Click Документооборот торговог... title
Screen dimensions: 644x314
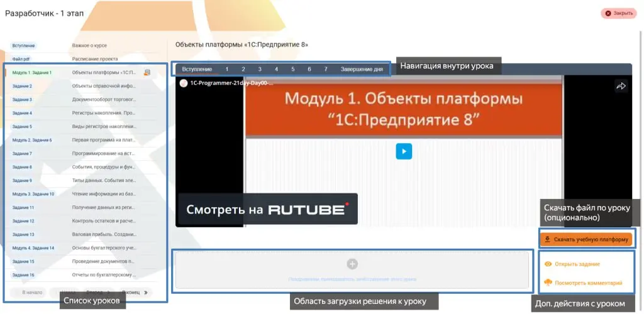(x=104, y=100)
